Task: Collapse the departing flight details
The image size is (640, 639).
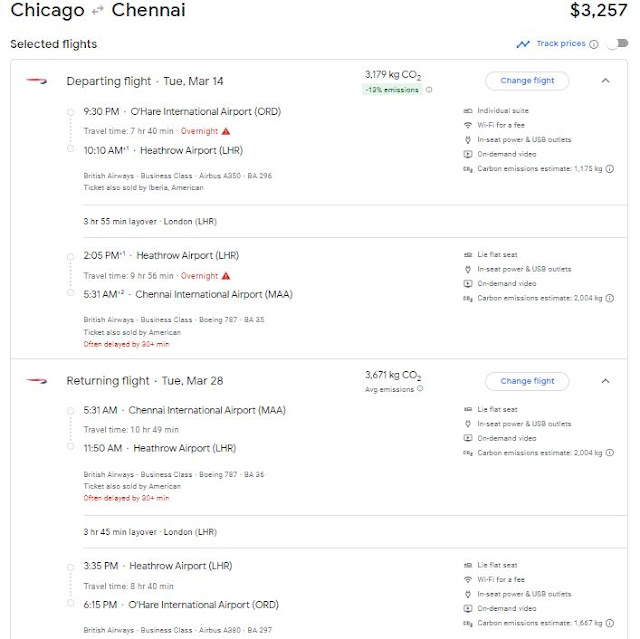Action: (x=605, y=81)
